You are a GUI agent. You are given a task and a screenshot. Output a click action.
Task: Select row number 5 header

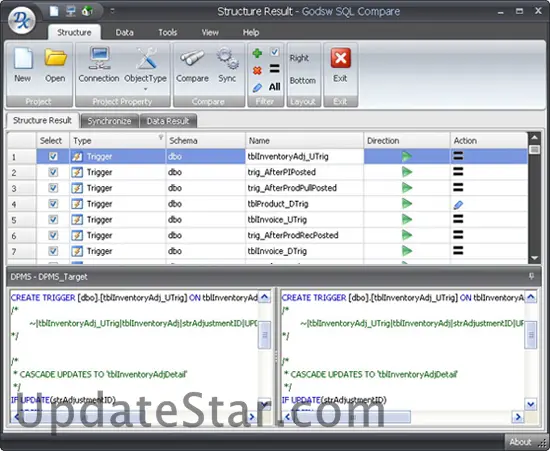[22, 220]
